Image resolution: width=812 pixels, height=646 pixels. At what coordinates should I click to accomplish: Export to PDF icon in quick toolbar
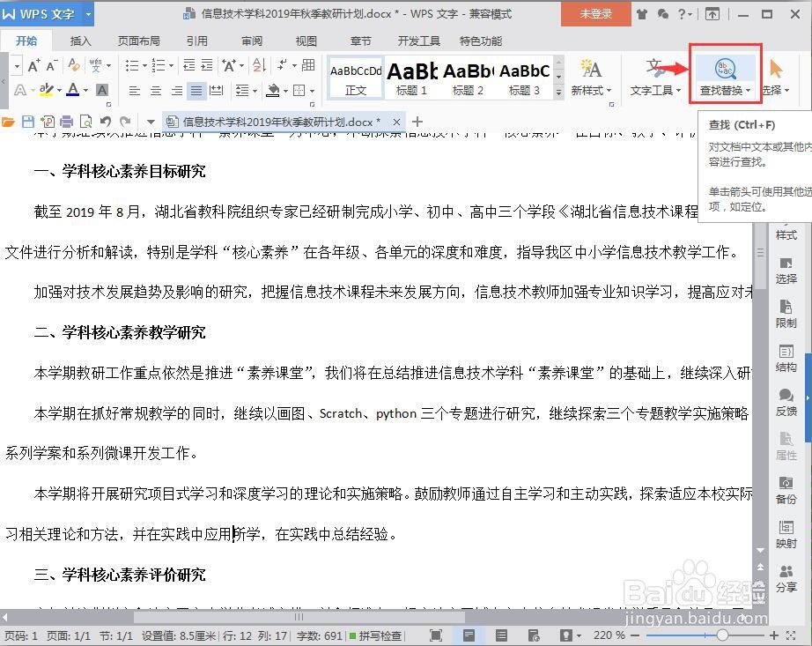coord(48,122)
